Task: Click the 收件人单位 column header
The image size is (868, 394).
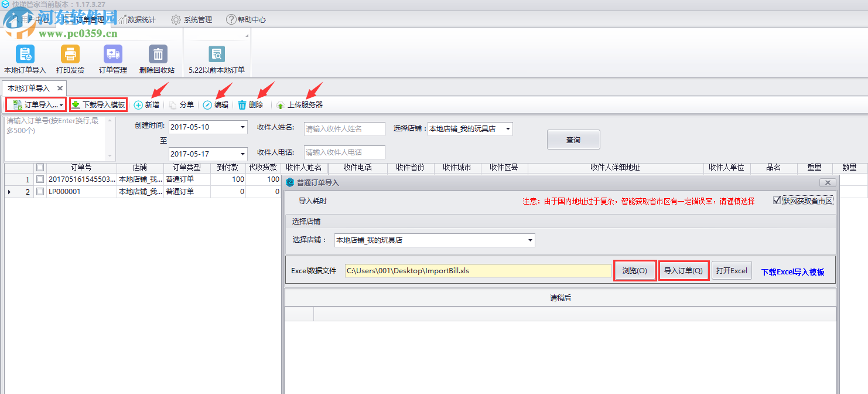Action: coord(726,168)
